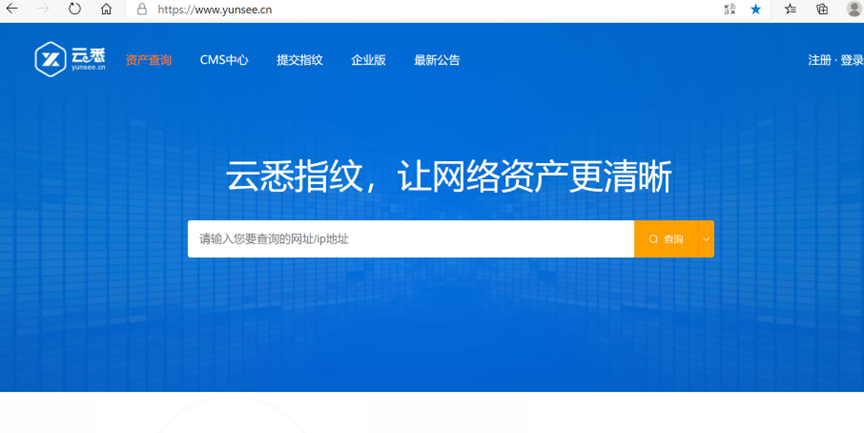Open the CMS中心 menu item
864x433 pixels.
(224, 60)
